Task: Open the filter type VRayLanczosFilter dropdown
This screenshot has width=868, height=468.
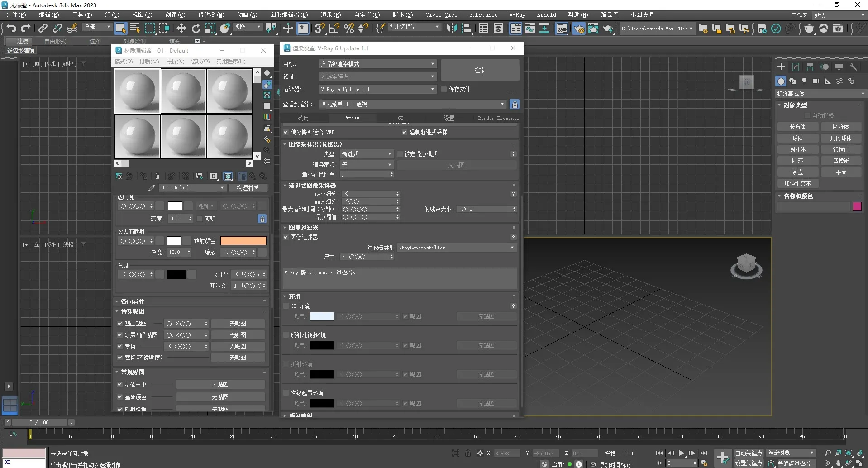Action: click(456, 248)
